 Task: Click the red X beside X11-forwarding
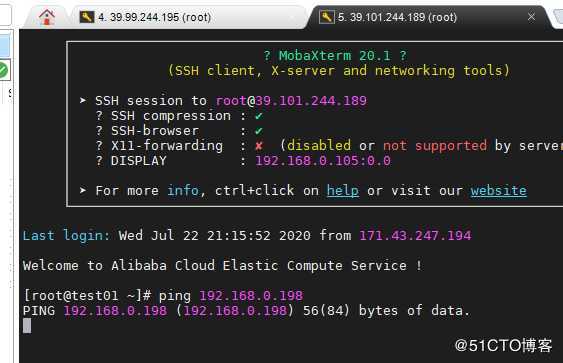pyautogui.click(x=259, y=146)
